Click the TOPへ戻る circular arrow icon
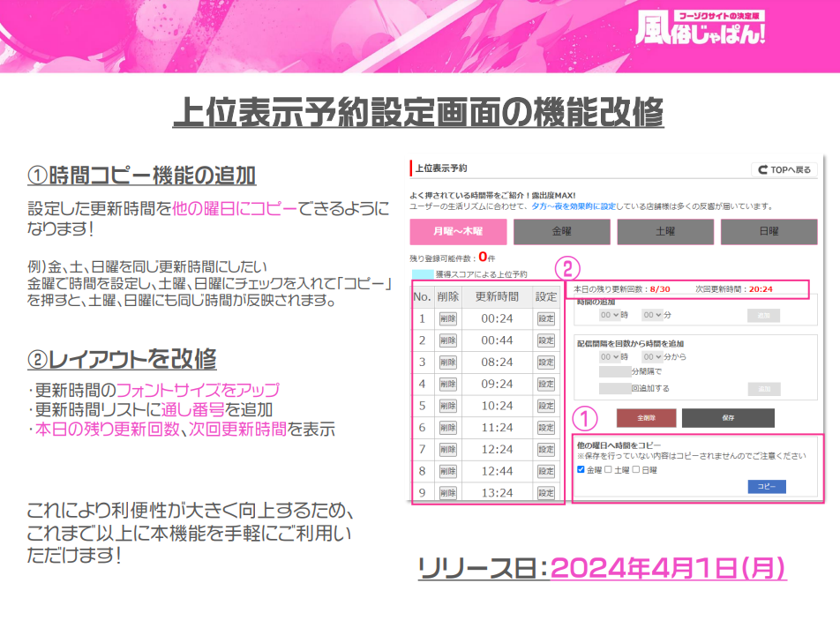840x628 pixels. (x=764, y=169)
